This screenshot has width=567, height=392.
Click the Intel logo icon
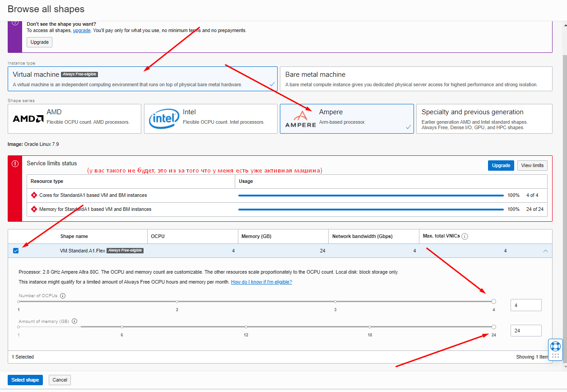point(164,119)
